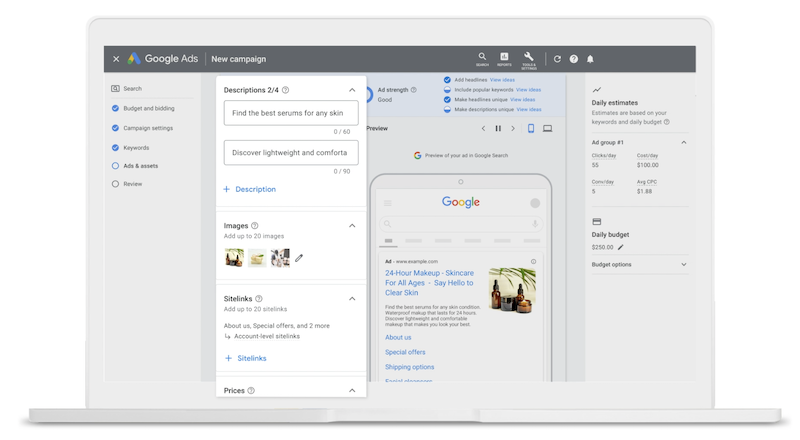Click daily estimates help icon
Viewport: 800px width, 440px height.
[667, 122]
